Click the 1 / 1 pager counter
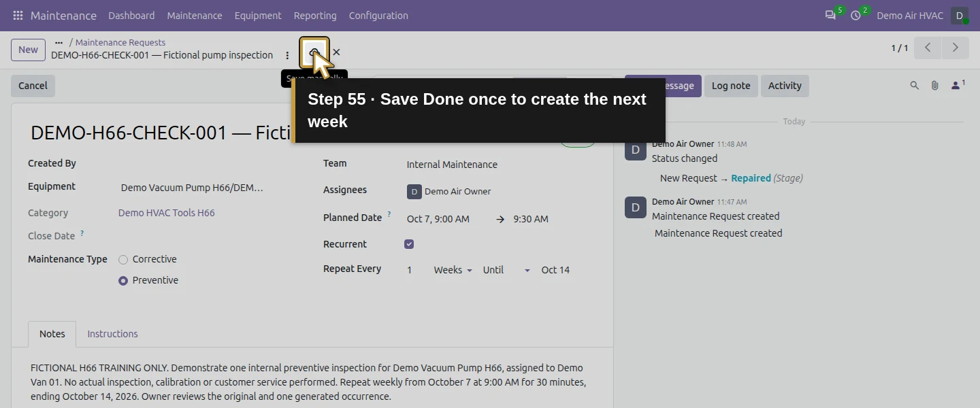The height and width of the screenshot is (408, 980). point(900,48)
